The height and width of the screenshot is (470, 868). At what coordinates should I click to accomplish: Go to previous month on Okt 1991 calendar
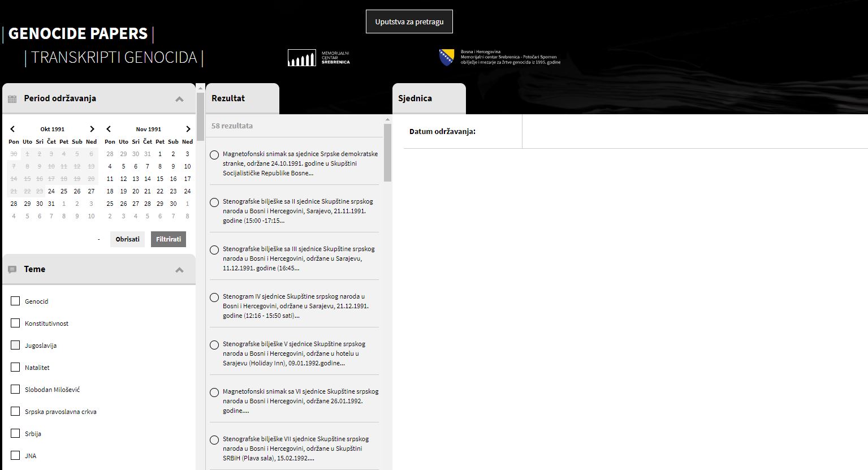[12, 129]
